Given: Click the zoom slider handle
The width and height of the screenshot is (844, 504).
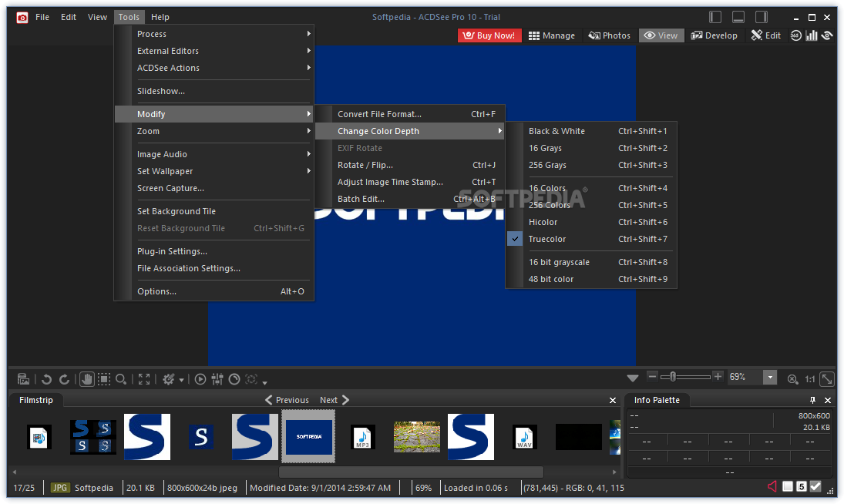Looking at the screenshot, I should point(672,377).
